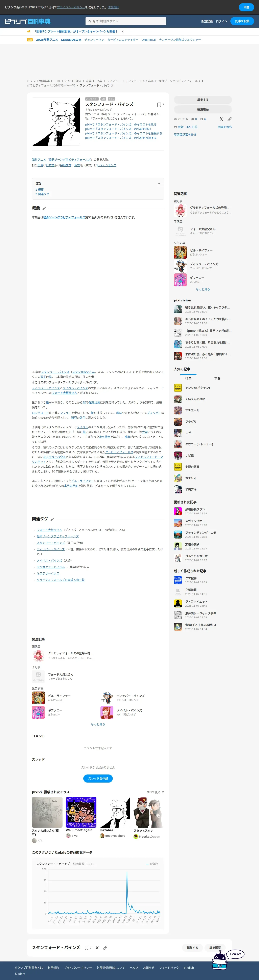Open 恐竜番長フラン updated article icon

click(178, 511)
